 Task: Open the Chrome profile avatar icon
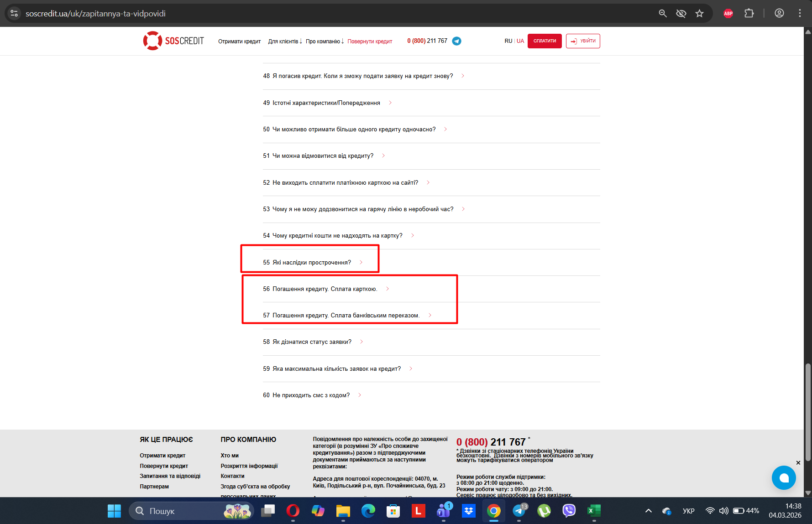(x=780, y=14)
